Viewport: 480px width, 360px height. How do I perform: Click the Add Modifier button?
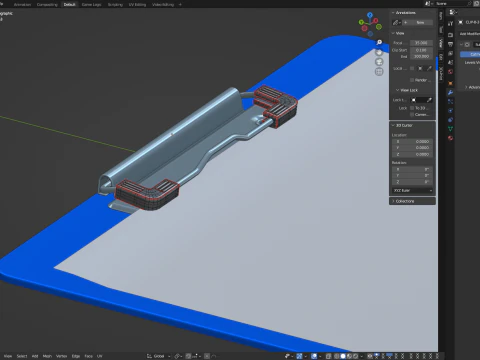coord(469,34)
